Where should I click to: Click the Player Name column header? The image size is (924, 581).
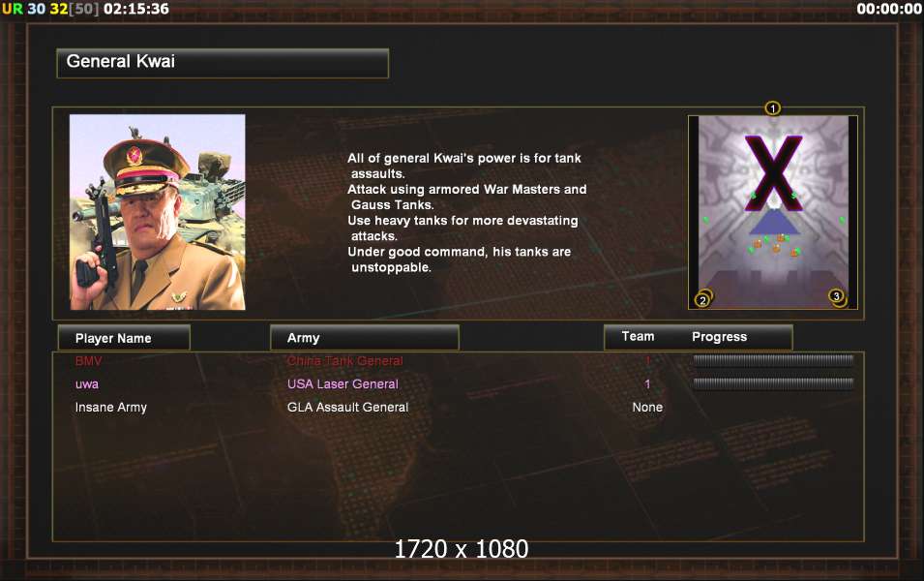click(124, 338)
